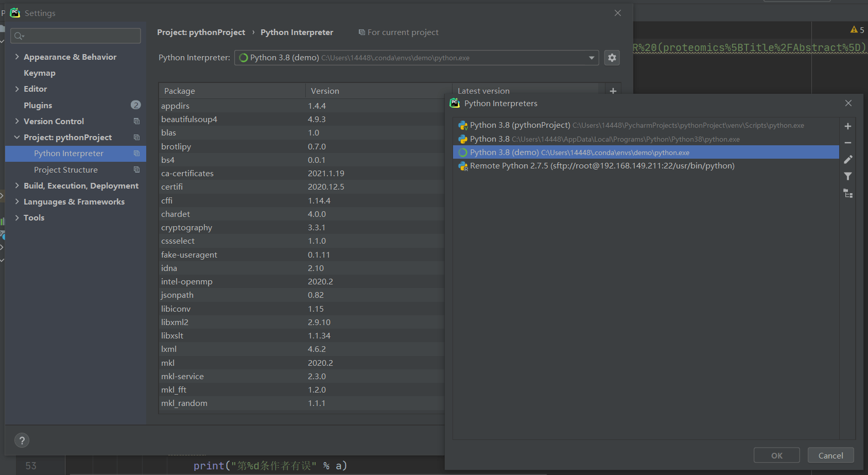Open help with the question mark icon

tap(22, 440)
